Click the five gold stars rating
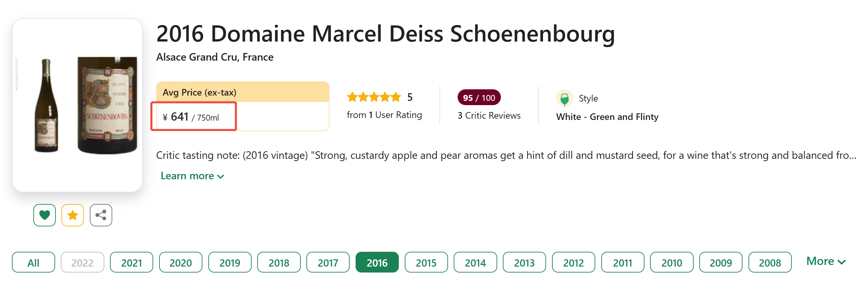The image size is (868, 289). pyautogui.click(x=374, y=97)
